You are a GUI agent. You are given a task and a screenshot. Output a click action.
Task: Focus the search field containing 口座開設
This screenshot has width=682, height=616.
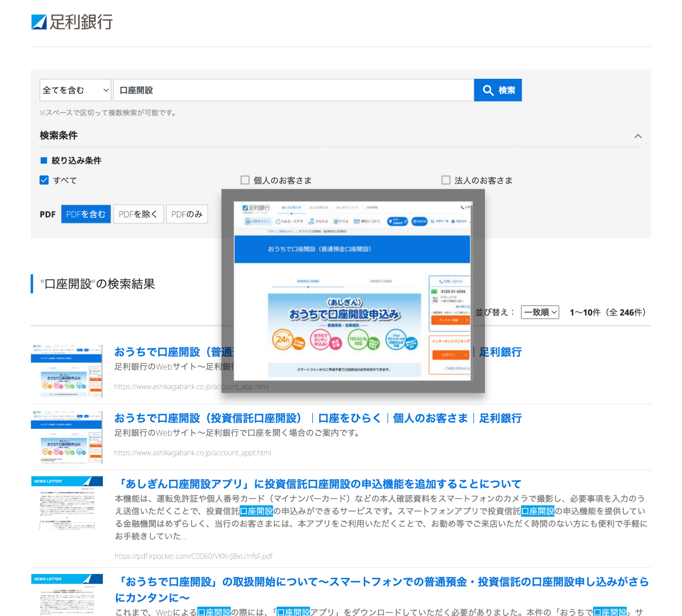[294, 90]
